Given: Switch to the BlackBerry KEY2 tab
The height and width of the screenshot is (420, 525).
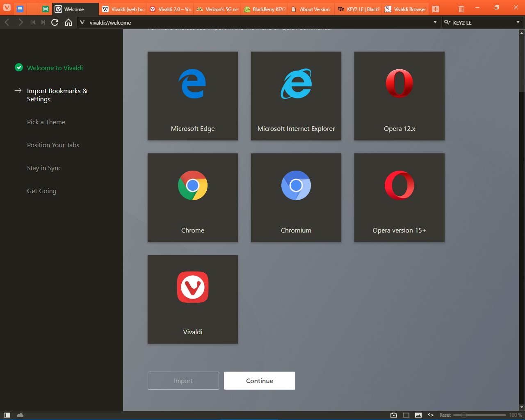Looking at the screenshot, I should (x=265, y=9).
